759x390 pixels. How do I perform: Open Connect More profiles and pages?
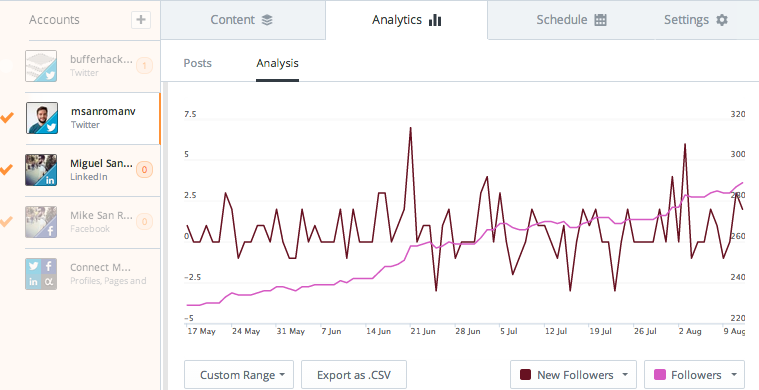click(92, 274)
